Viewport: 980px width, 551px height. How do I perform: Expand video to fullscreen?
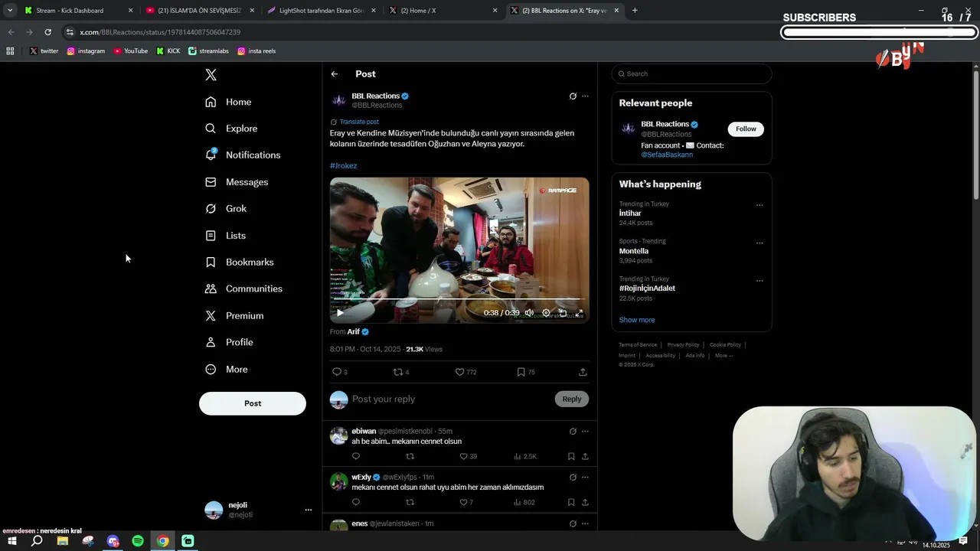tap(579, 312)
